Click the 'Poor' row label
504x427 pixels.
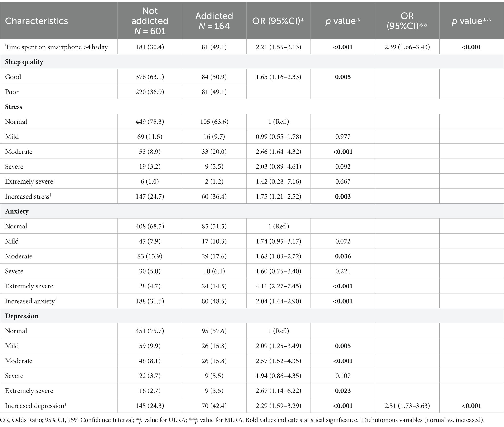(x=12, y=92)
